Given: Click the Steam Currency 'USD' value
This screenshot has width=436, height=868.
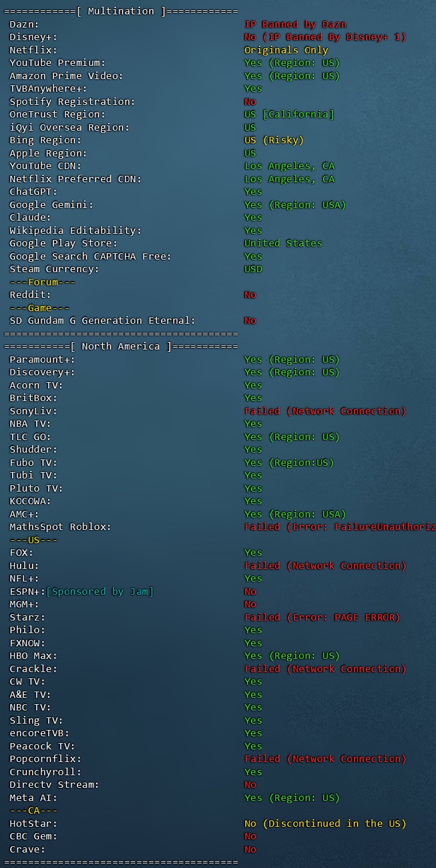Looking at the screenshot, I should 253,269.
